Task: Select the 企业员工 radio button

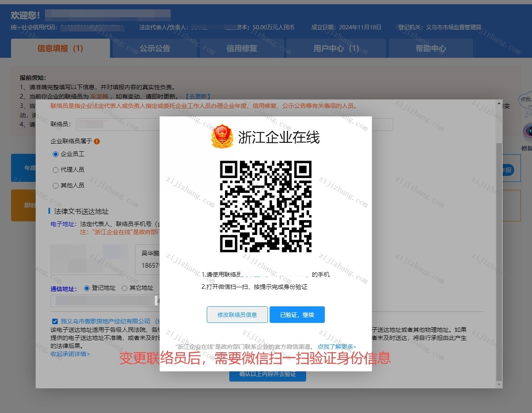Action: pyautogui.click(x=55, y=154)
